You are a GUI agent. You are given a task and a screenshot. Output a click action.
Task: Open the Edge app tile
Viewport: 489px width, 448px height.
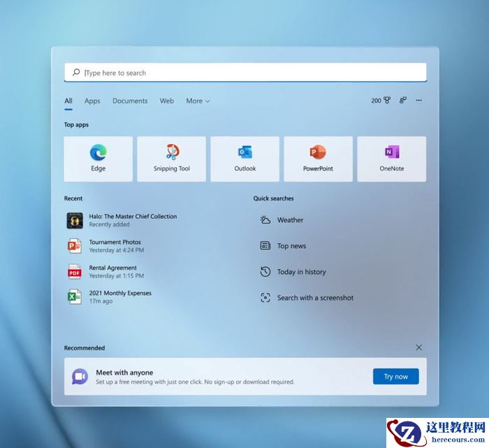[x=98, y=159]
